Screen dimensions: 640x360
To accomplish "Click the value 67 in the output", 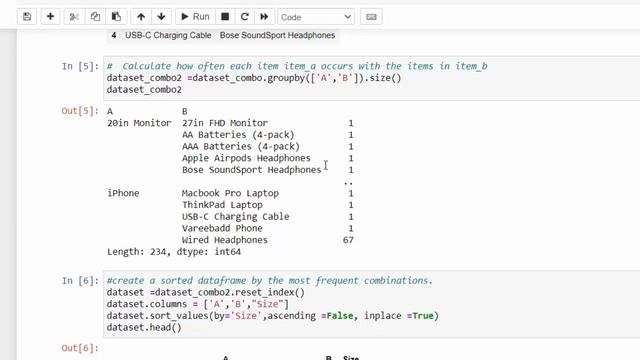I will tap(348, 240).
